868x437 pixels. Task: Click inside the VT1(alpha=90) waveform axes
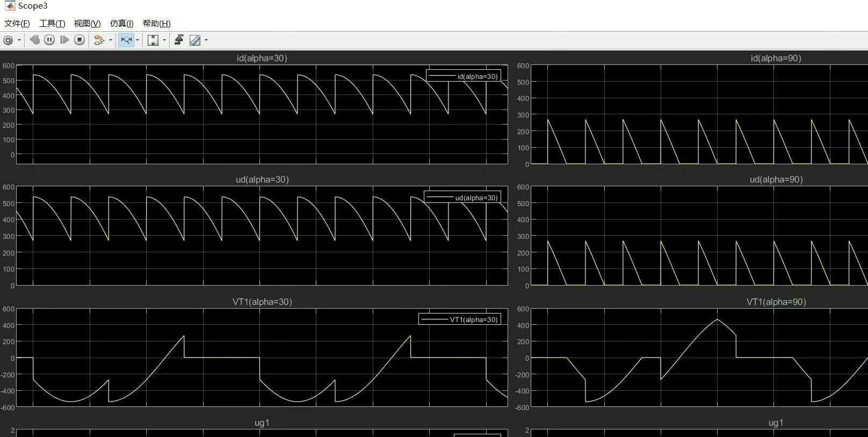[699, 358]
